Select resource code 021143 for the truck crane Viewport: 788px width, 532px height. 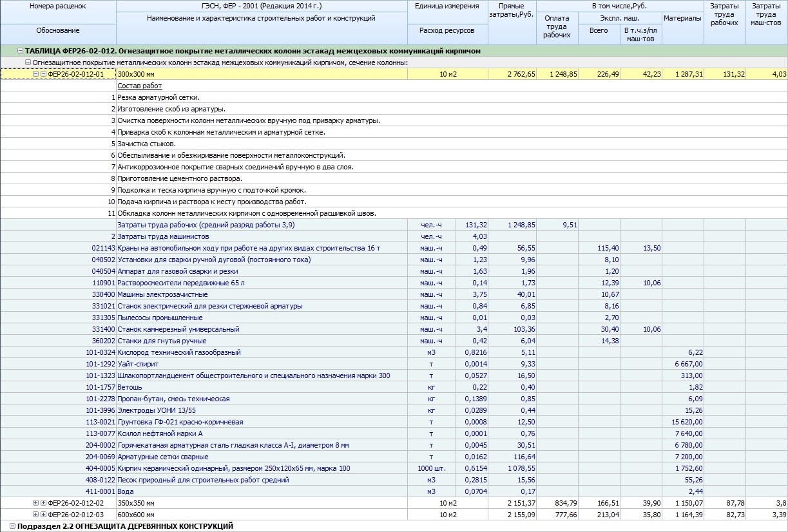pyautogui.click(x=103, y=248)
